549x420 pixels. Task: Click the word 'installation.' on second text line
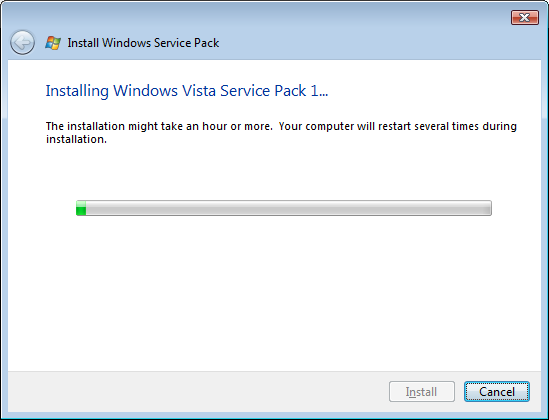[76, 139]
